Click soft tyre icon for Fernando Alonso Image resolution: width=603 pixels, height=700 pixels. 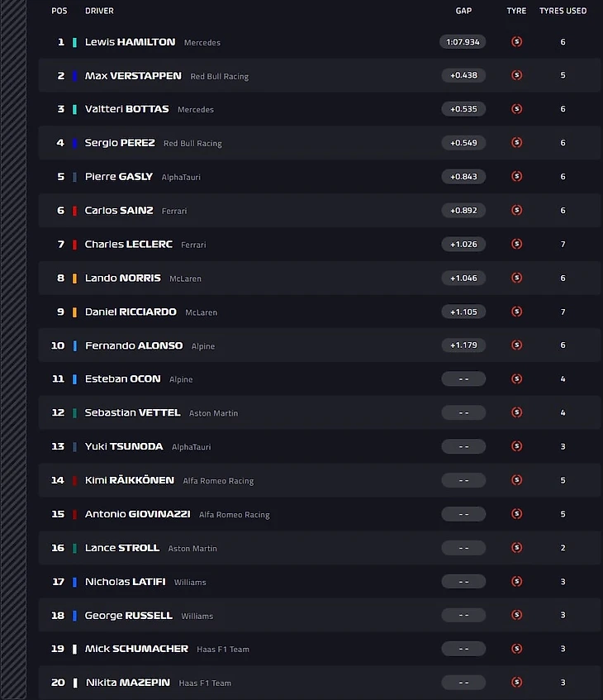point(516,345)
